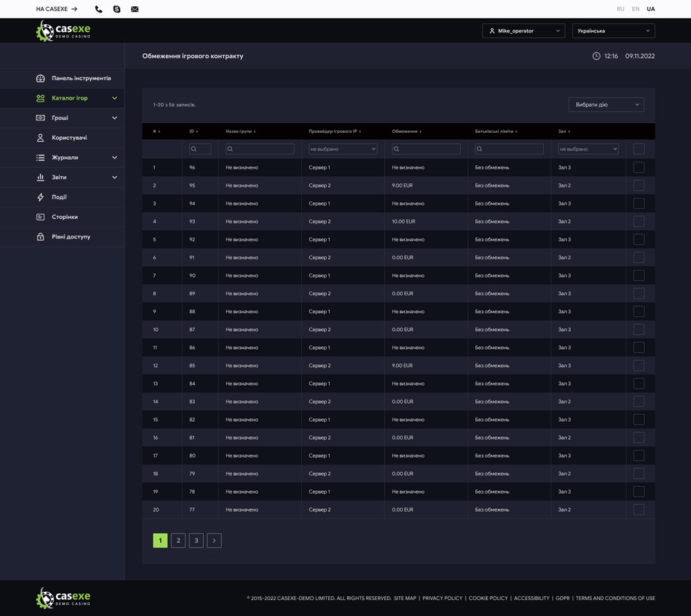Open the Вибрати дію action dropdown
This screenshot has height=616, width=691.
[607, 104]
